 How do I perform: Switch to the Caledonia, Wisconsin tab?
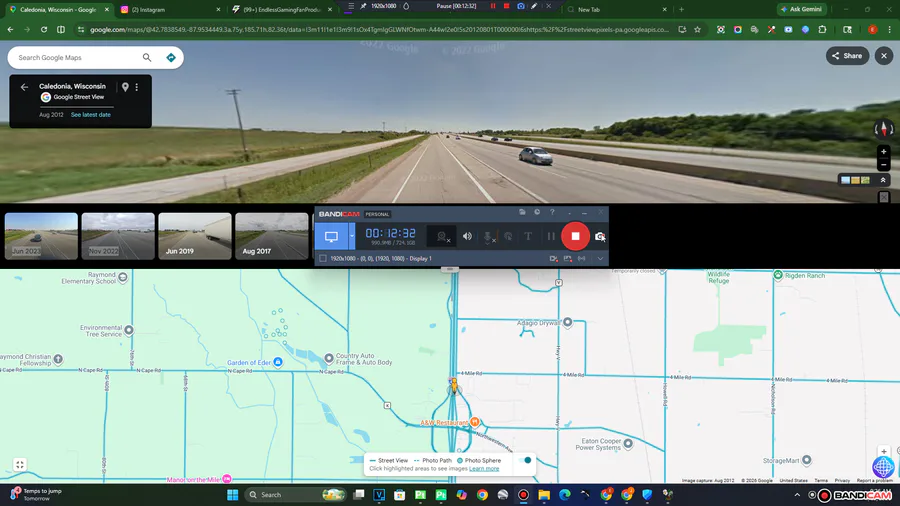coord(59,9)
